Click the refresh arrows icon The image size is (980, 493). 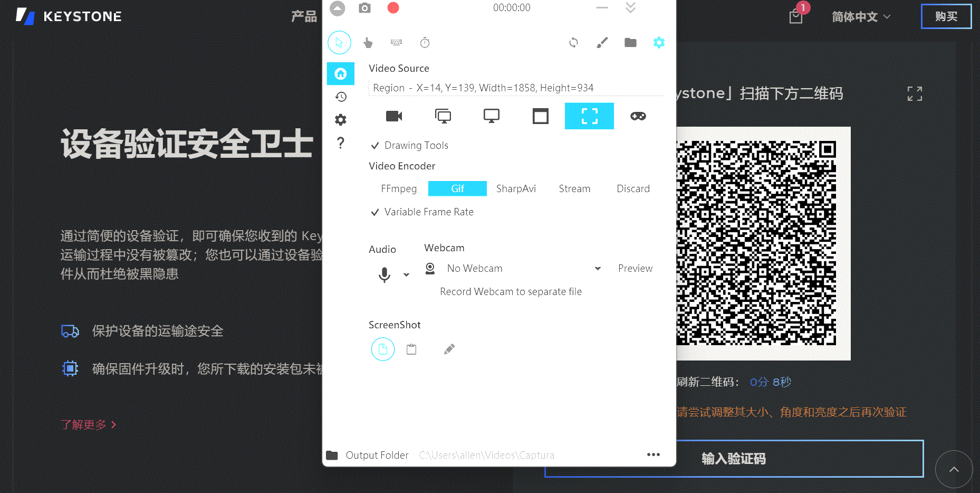pyautogui.click(x=574, y=43)
